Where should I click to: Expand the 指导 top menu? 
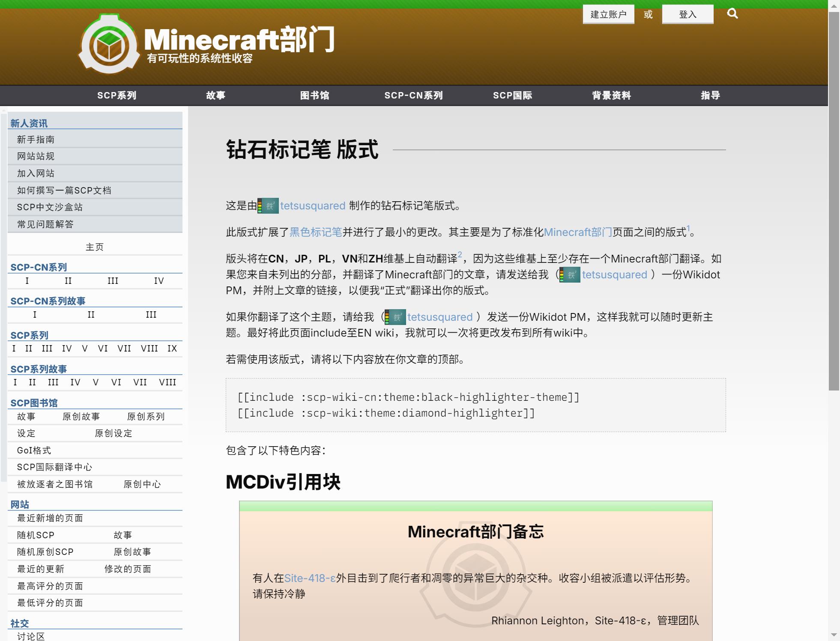(710, 95)
